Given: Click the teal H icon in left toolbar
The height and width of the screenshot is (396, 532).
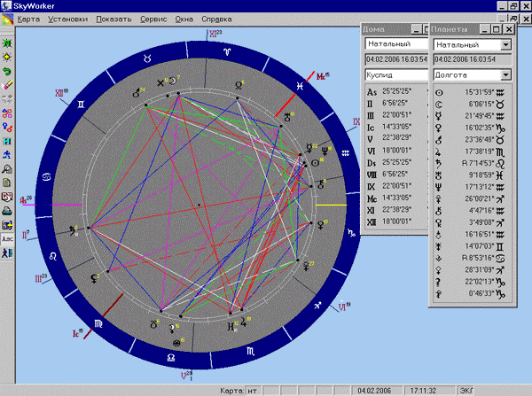Looking at the screenshot, I should [7, 141].
